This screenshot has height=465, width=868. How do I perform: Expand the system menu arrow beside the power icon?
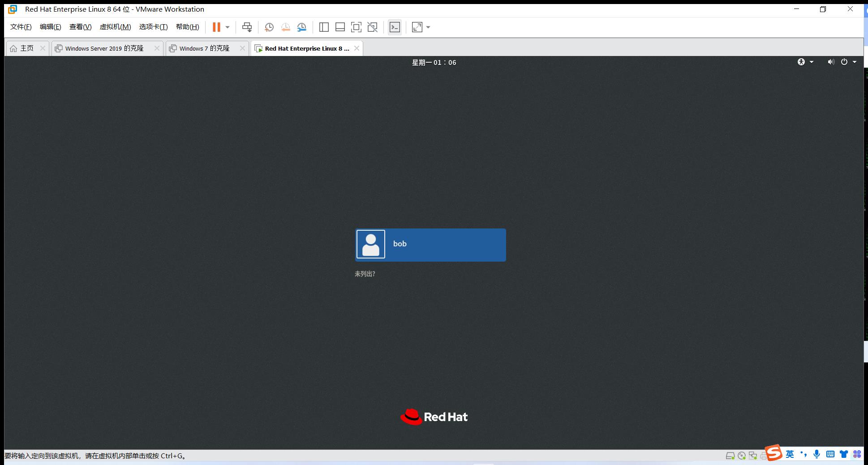click(x=855, y=62)
